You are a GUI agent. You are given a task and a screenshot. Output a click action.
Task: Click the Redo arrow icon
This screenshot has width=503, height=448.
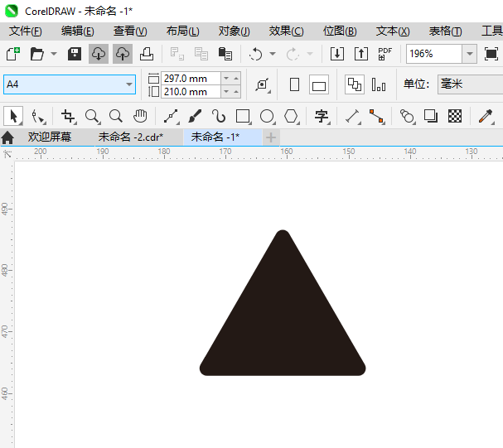(293, 54)
